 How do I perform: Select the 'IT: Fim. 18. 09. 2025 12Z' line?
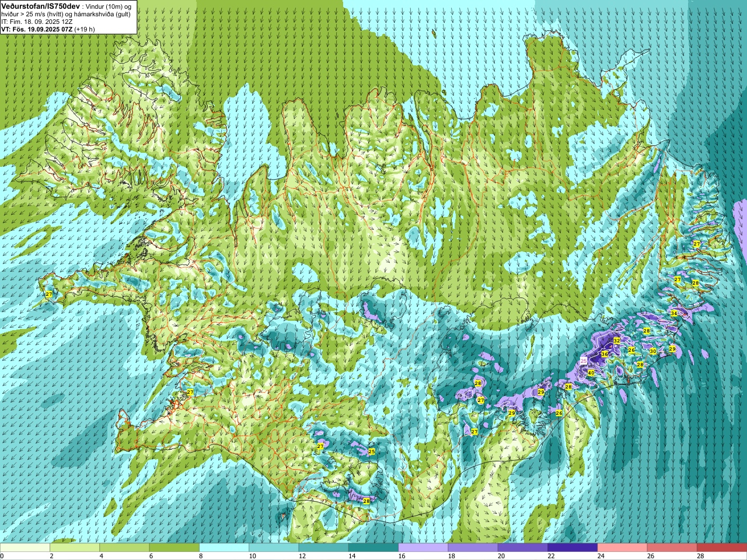click(x=37, y=22)
